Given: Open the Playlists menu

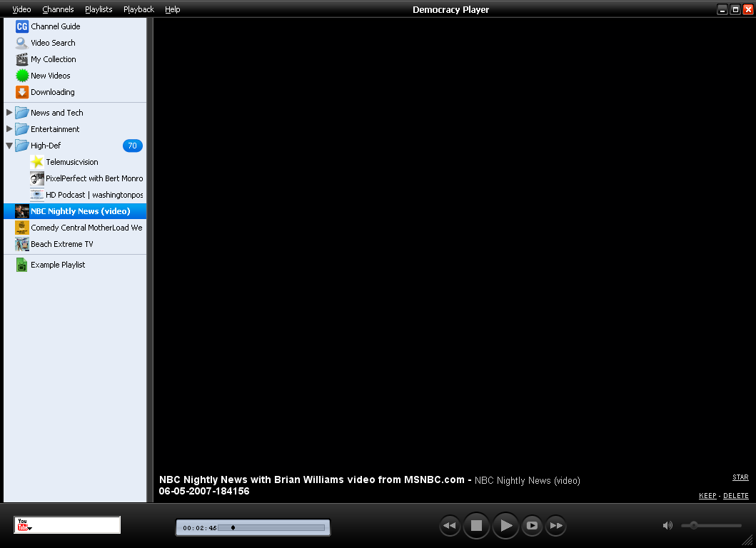Looking at the screenshot, I should coord(99,9).
